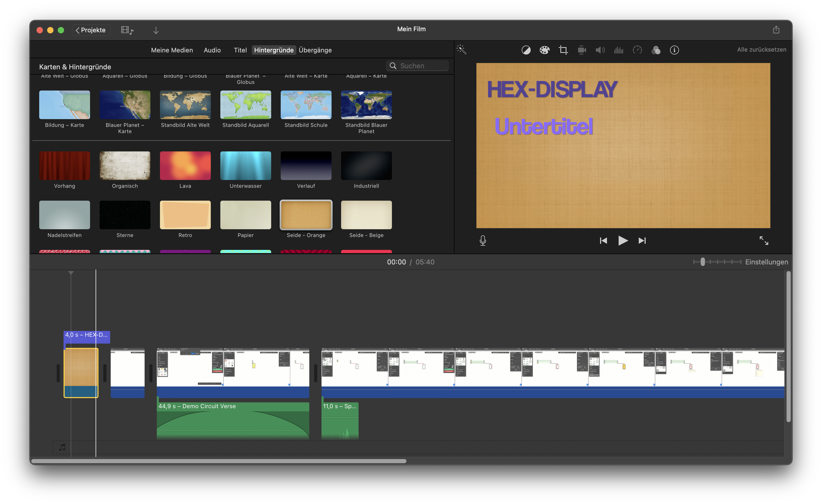The width and height of the screenshot is (822, 504).
Task: Click the Untertitel text in preview
Action: tap(544, 126)
